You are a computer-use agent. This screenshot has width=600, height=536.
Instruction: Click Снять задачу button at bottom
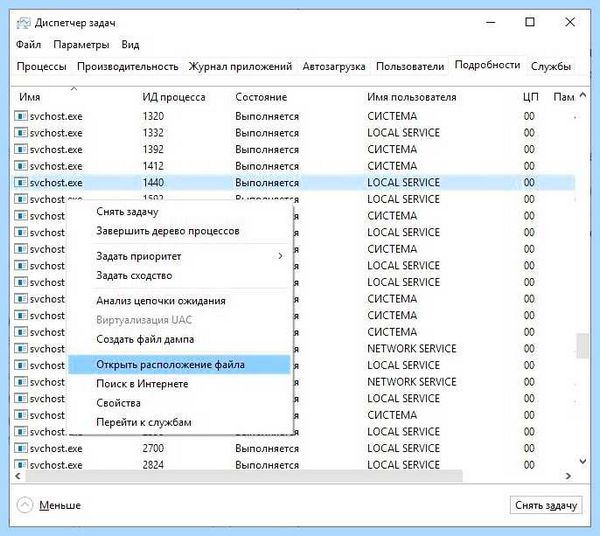click(x=546, y=505)
